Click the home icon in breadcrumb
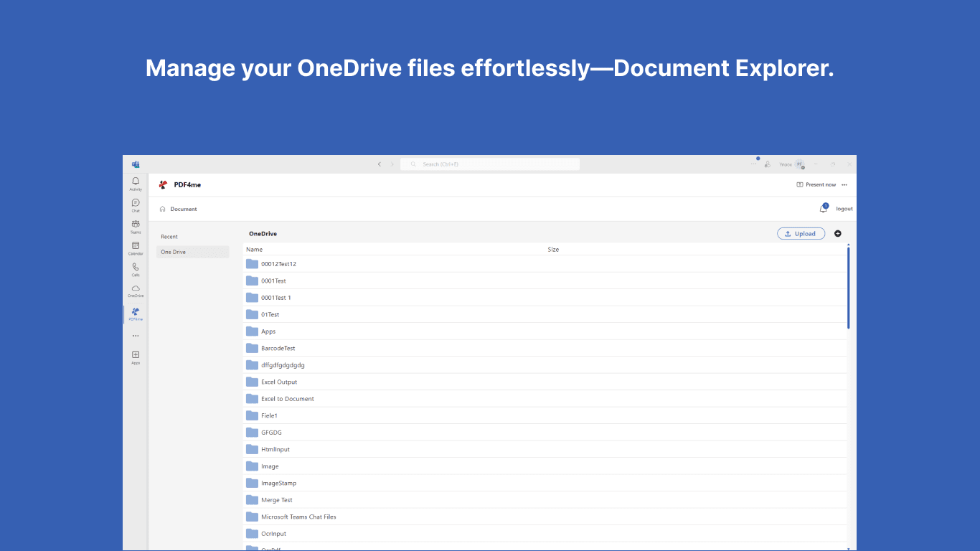Viewport: 980px width, 551px height. click(x=163, y=209)
